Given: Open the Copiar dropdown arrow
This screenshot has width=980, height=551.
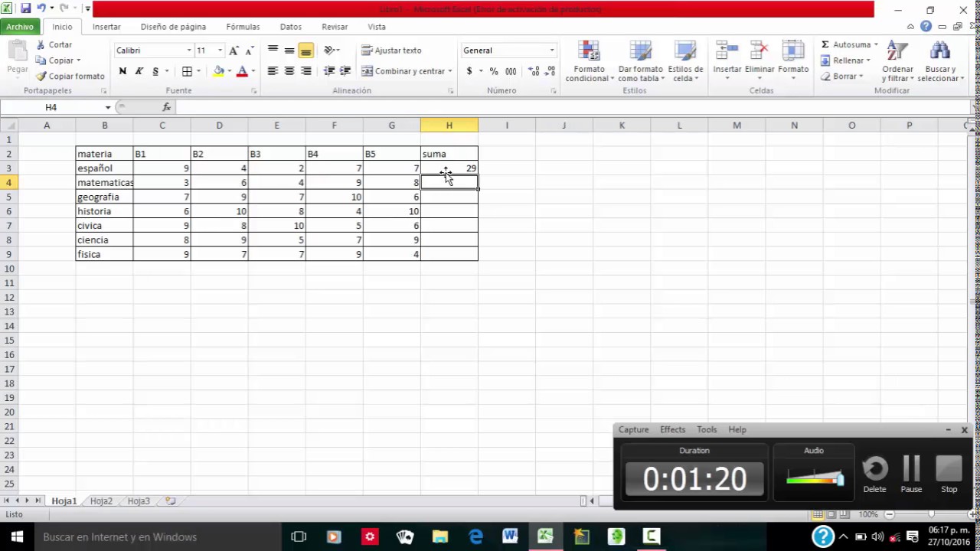Looking at the screenshot, I should (78, 60).
